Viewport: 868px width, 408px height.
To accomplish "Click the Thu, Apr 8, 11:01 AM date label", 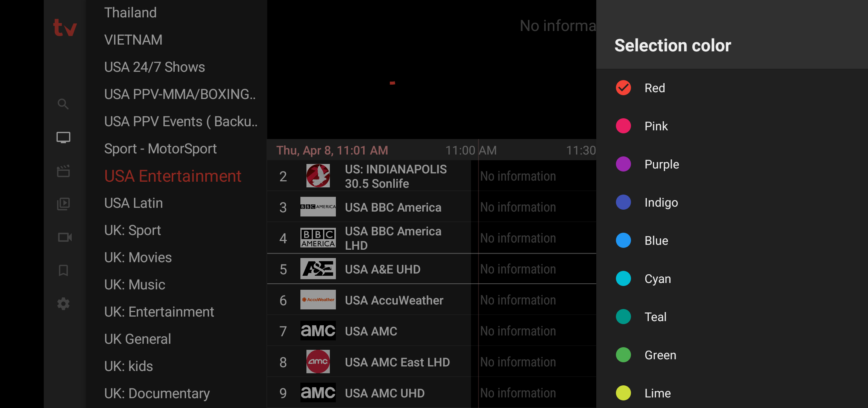I will [332, 150].
